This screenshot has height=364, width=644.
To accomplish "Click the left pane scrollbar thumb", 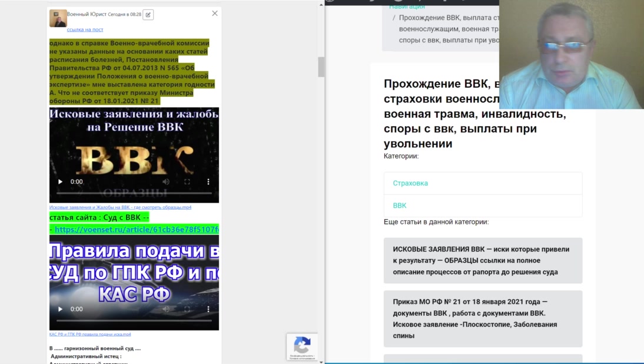I will [321, 67].
